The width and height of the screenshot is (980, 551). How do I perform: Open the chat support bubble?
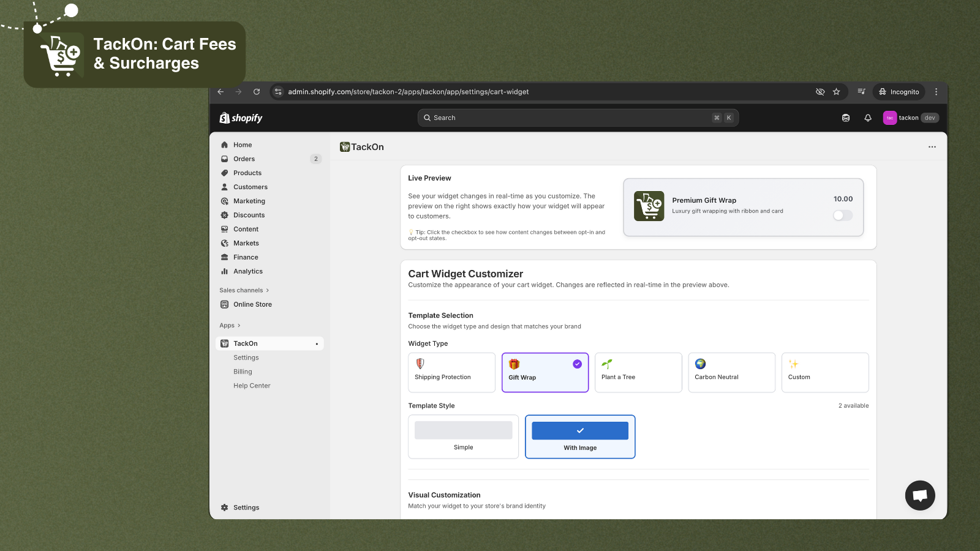(x=920, y=496)
